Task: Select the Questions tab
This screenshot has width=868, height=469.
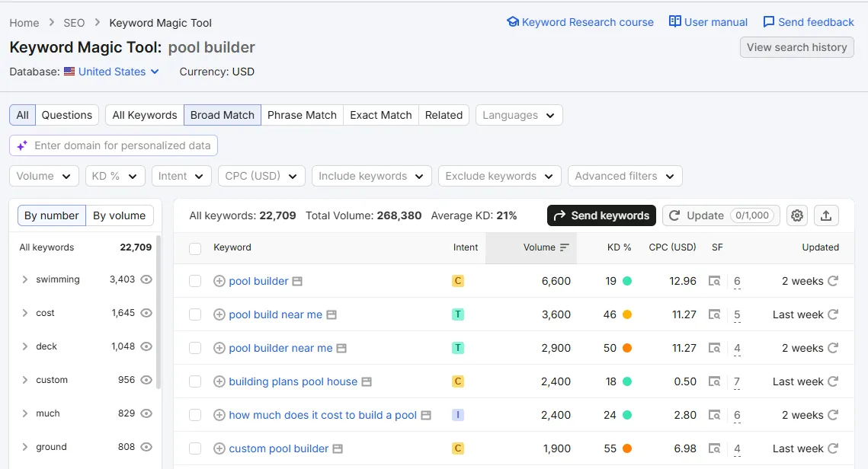Action: click(x=67, y=115)
